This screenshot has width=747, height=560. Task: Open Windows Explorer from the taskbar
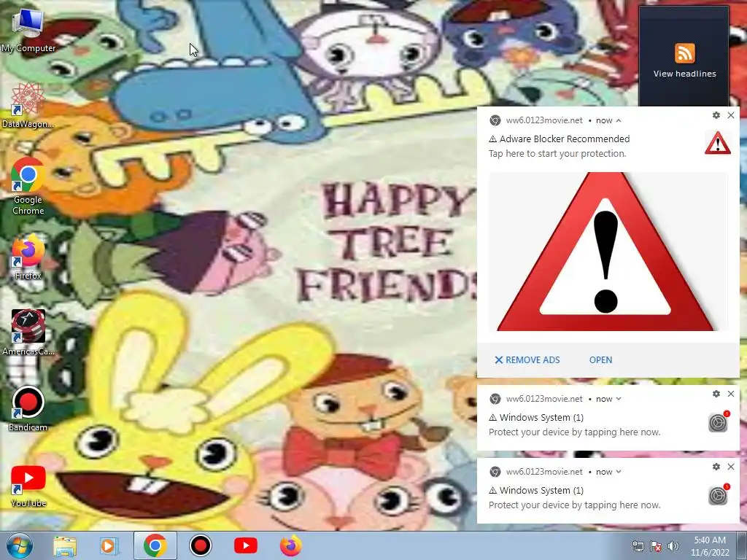pos(65,545)
